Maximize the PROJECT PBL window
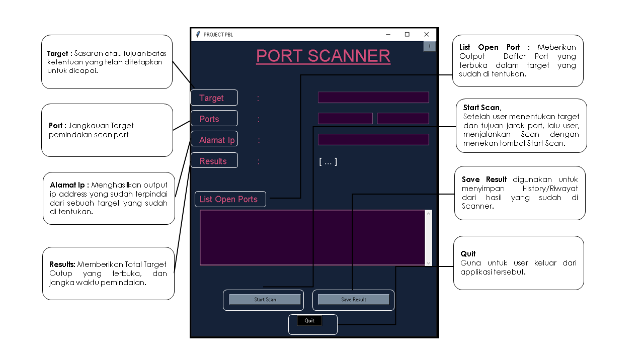This screenshot has height=362, width=644. [x=408, y=34]
